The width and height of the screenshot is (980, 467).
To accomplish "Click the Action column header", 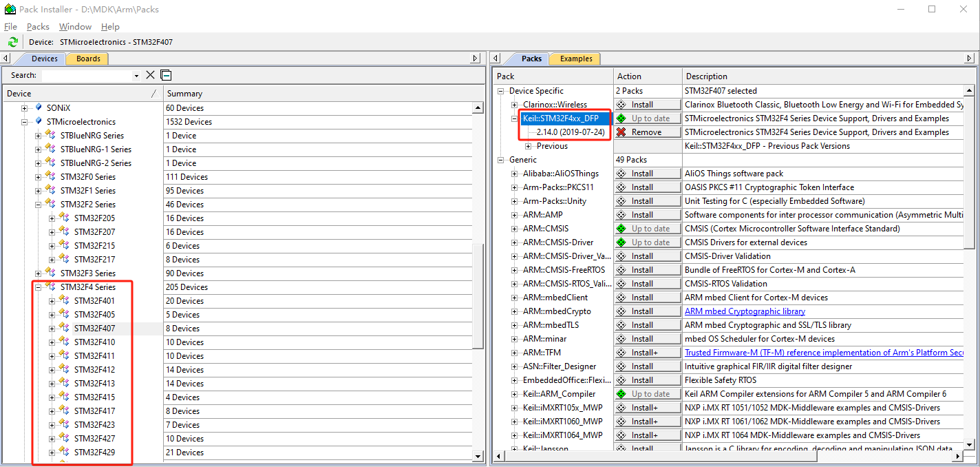I will (648, 76).
